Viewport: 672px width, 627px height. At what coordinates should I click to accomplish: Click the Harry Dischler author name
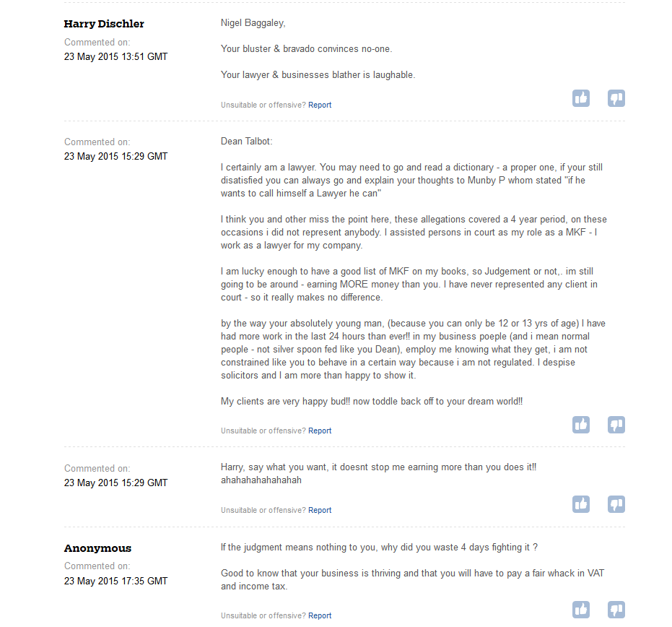(x=104, y=24)
